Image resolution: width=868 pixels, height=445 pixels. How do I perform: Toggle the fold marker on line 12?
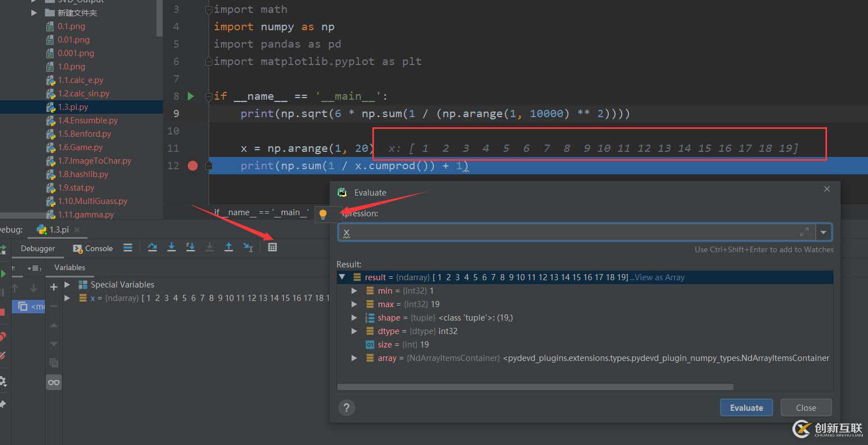click(x=209, y=166)
